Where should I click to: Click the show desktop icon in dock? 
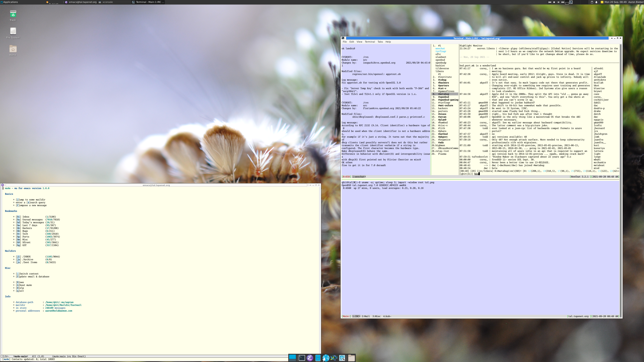(292, 358)
